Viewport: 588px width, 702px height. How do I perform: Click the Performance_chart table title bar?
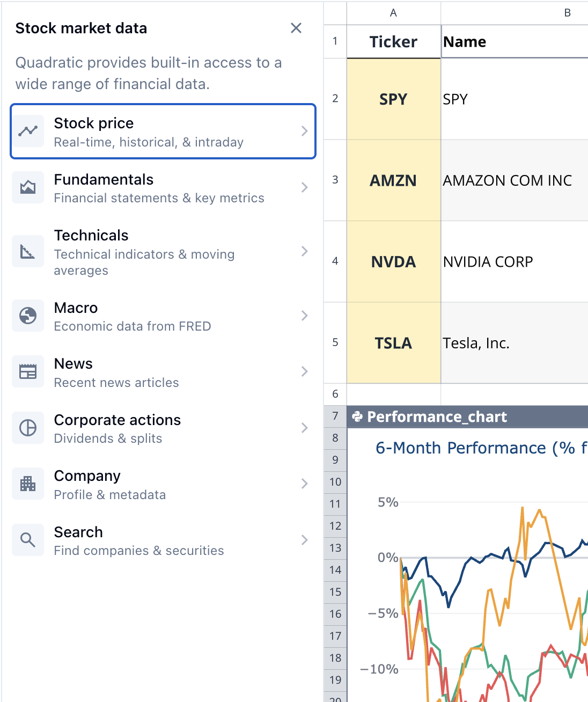click(467, 416)
